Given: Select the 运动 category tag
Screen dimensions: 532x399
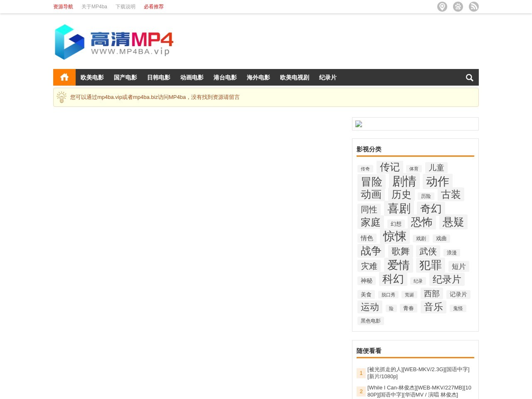Looking at the screenshot, I should tap(370, 307).
